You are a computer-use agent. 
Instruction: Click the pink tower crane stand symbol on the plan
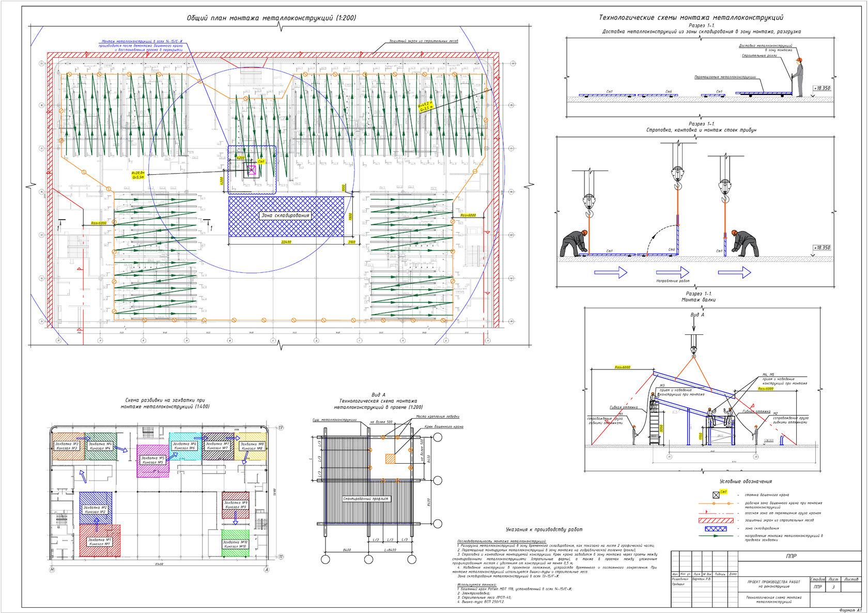click(251, 170)
